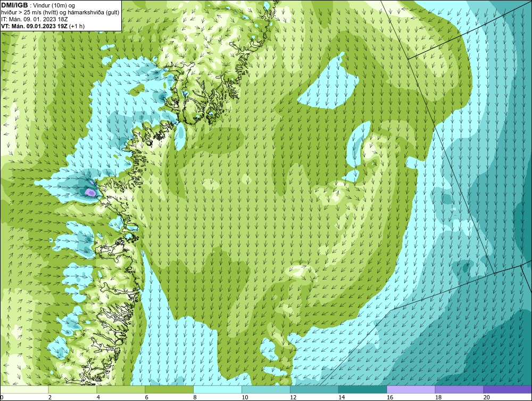The image size is (532, 401).
Task: Click the legend scale label "16"
Action: pyautogui.click(x=390, y=397)
